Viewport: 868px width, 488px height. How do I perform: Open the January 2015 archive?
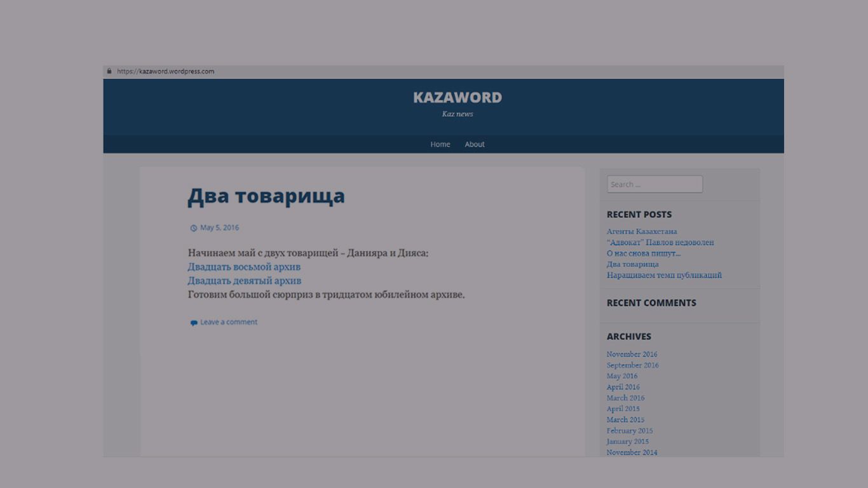(x=628, y=441)
